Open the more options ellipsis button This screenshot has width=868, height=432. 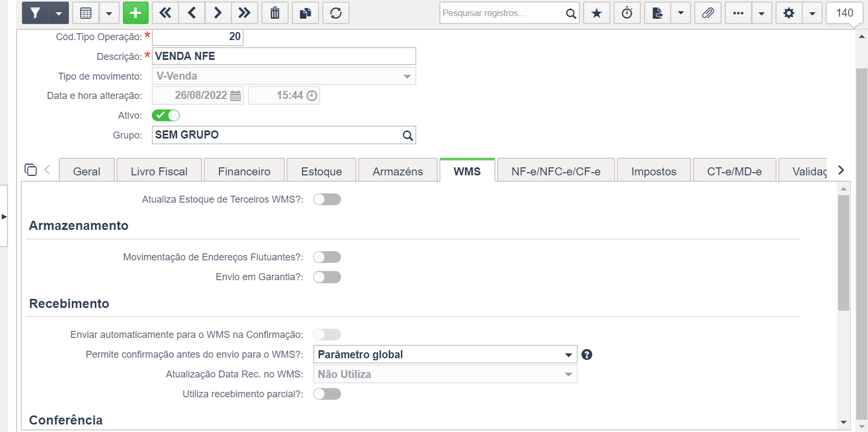pos(738,13)
